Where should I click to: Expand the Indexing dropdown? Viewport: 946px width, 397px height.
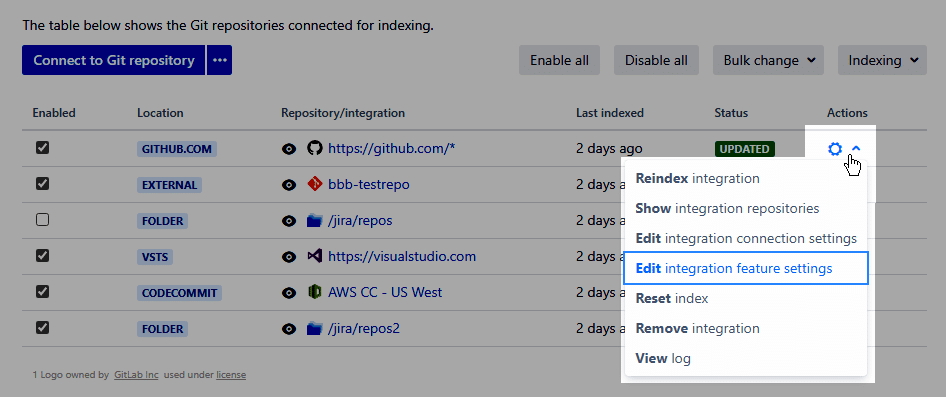coord(883,60)
